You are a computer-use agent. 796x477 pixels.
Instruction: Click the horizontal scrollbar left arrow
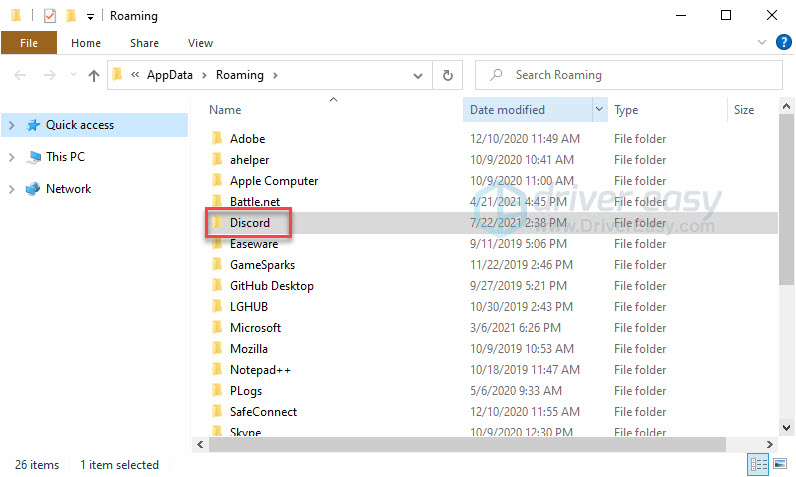click(201, 445)
